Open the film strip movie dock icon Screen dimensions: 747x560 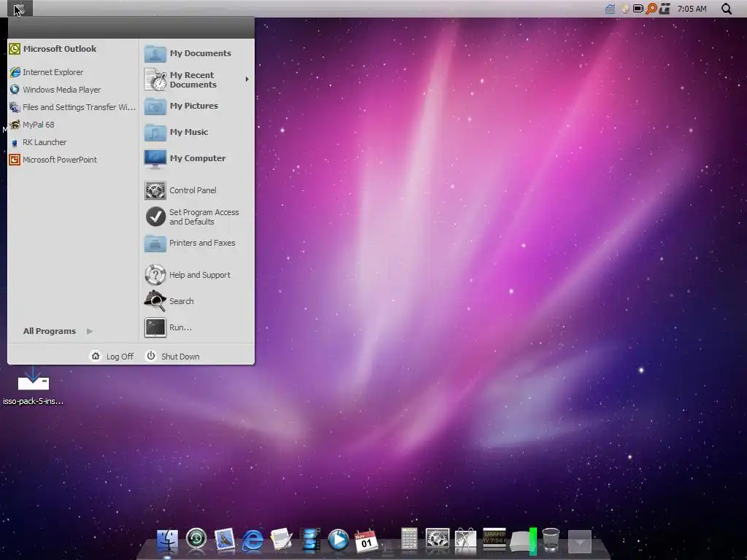310,540
